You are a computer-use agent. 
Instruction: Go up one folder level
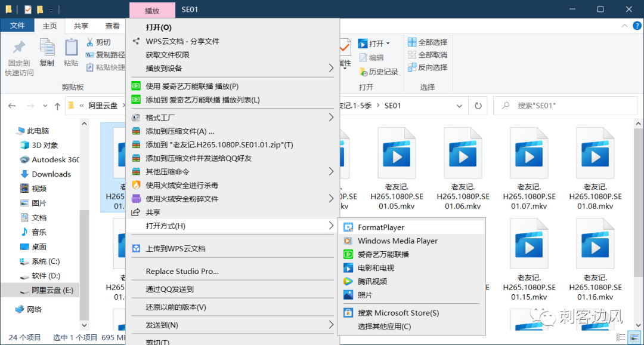tap(57, 106)
